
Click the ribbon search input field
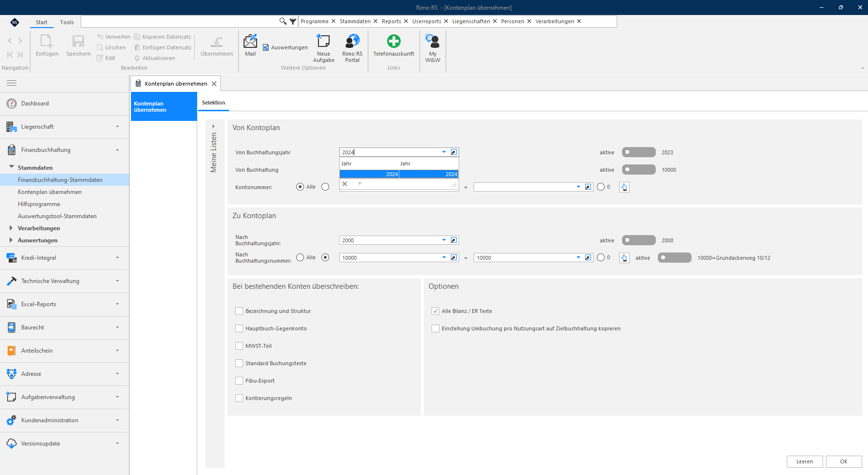click(180, 21)
